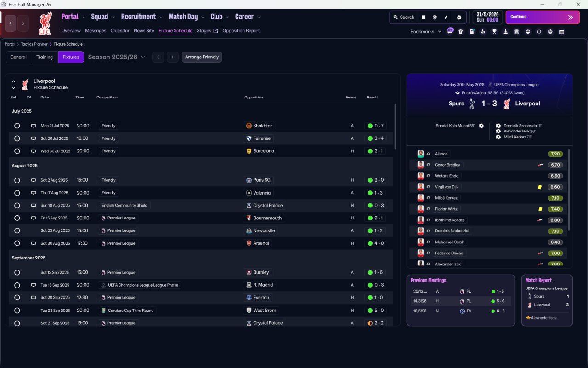Select the radio button for the Shakhtar fixture
The width and height of the screenshot is (588, 368).
(x=17, y=126)
